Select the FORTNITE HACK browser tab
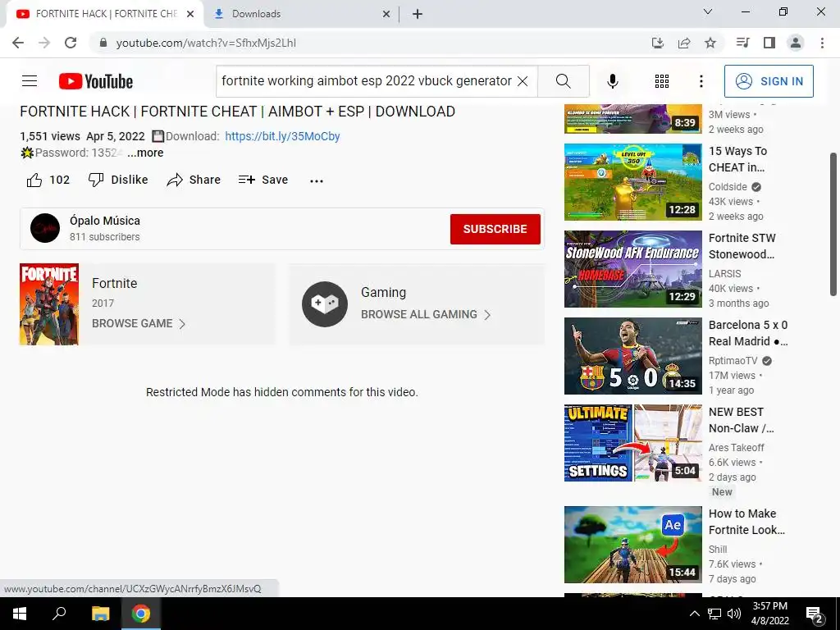This screenshot has height=630, width=840. coord(106,14)
